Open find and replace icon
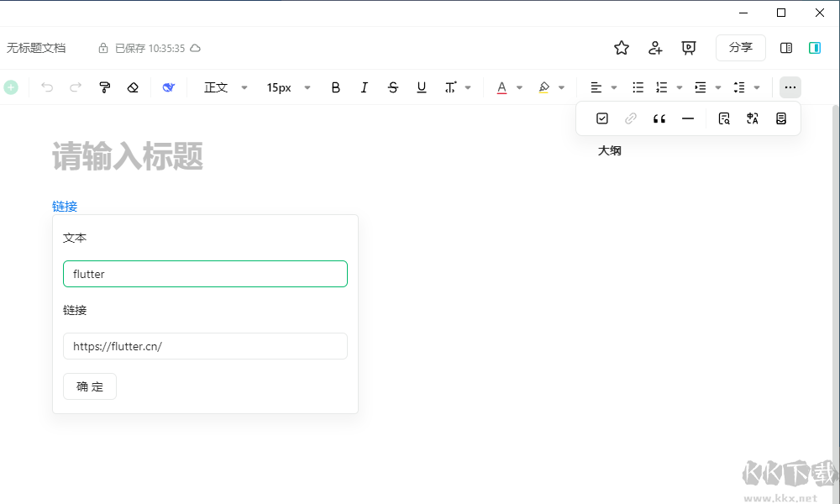Viewport: 840px width, 504px height. pyautogui.click(x=724, y=118)
